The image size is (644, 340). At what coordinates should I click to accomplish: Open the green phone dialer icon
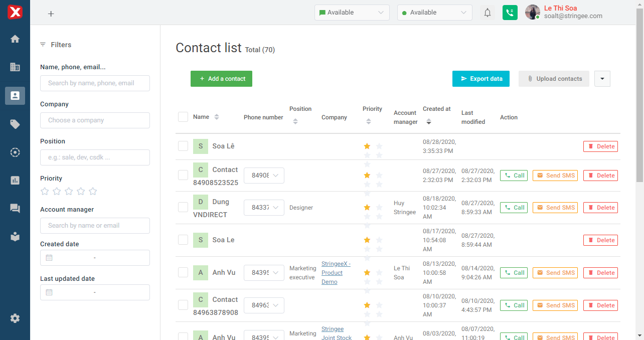(510, 13)
